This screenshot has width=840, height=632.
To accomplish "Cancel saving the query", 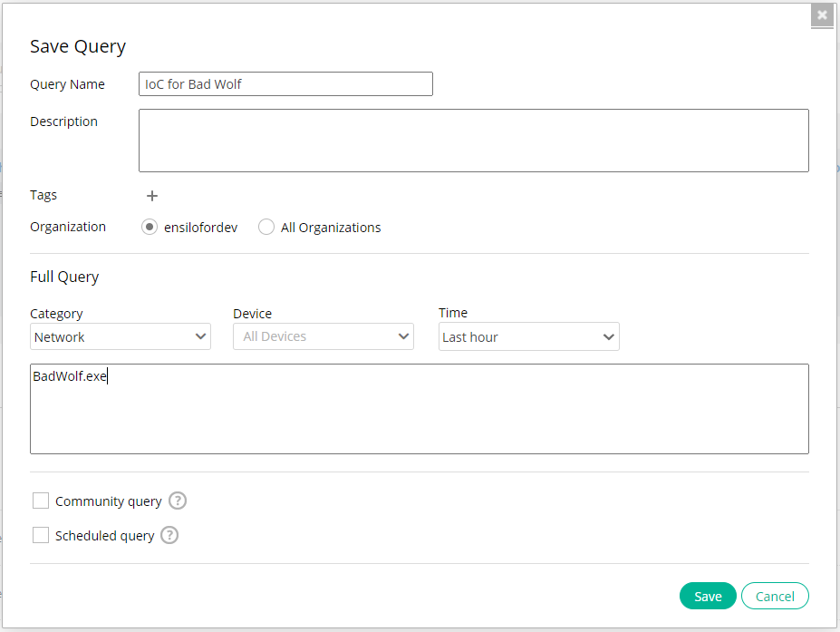I will click(775, 596).
